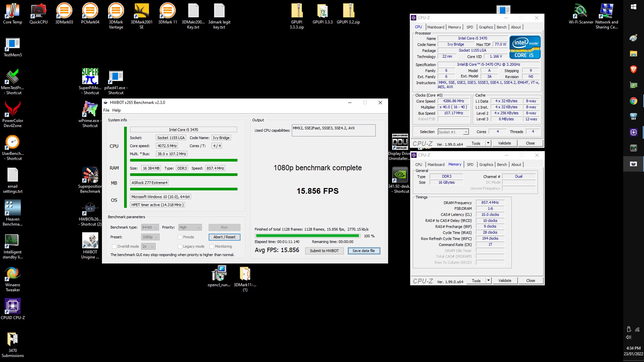
Task: Switch to Bench tab in lower CPU-Z
Action: click(x=502, y=165)
